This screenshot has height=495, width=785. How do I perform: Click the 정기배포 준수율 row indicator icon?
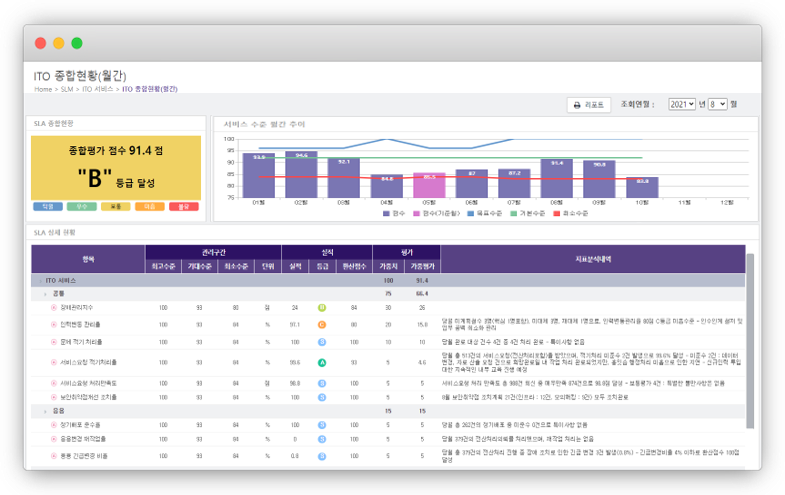pyautogui.click(x=53, y=424)
